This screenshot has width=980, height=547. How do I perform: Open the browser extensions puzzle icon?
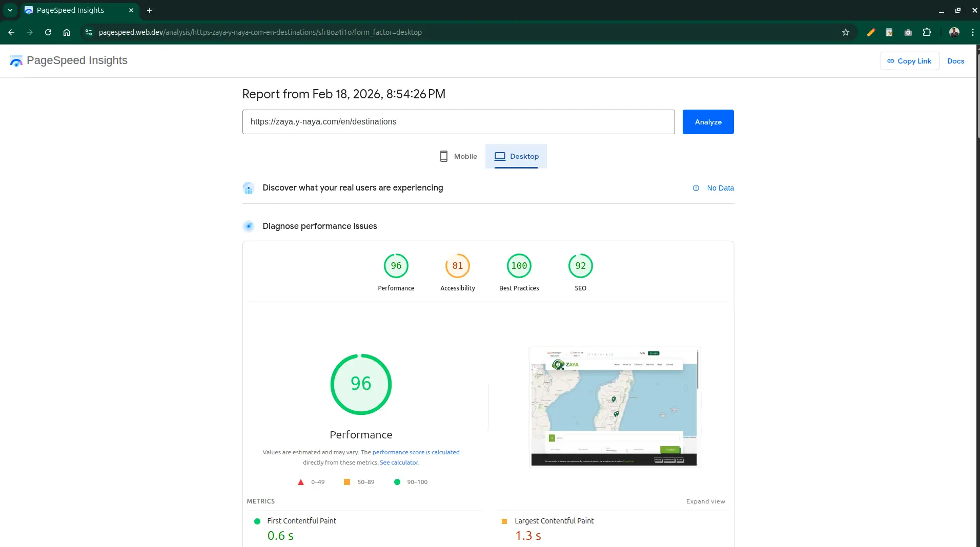[x=927, y=32]
